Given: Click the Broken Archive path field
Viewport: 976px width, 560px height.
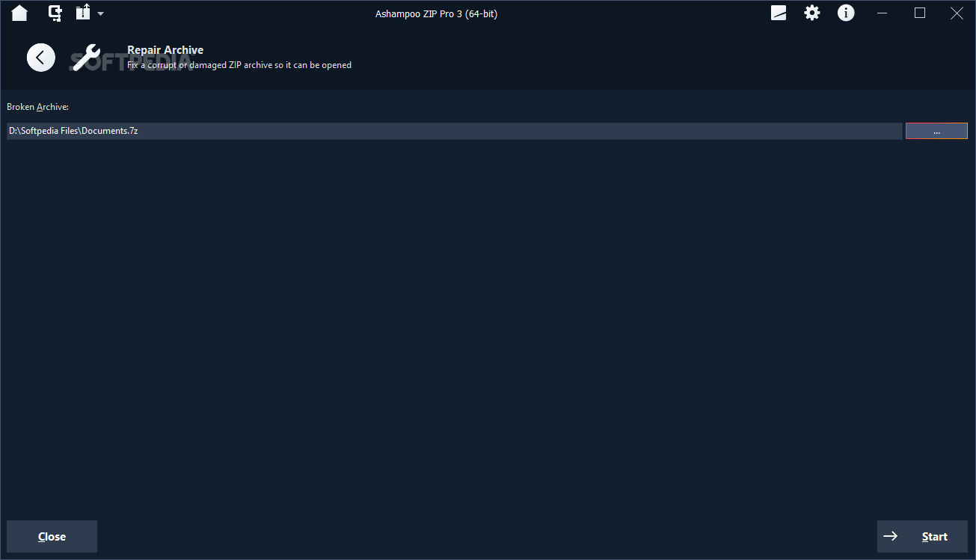Looking at the screenshot, I should (454, 131).
